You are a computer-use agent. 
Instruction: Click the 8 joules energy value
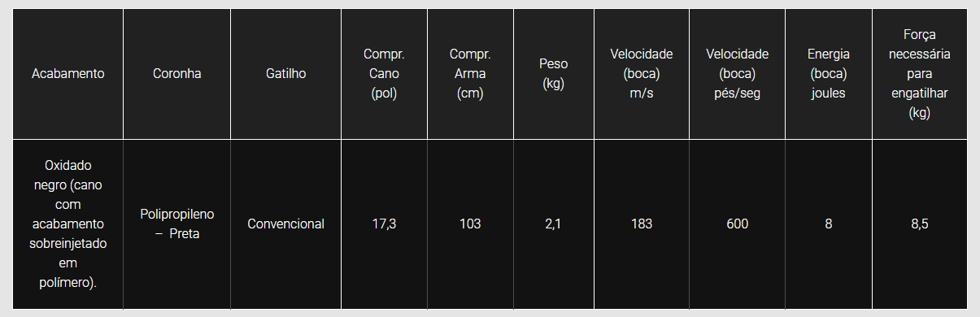[828, 224]
